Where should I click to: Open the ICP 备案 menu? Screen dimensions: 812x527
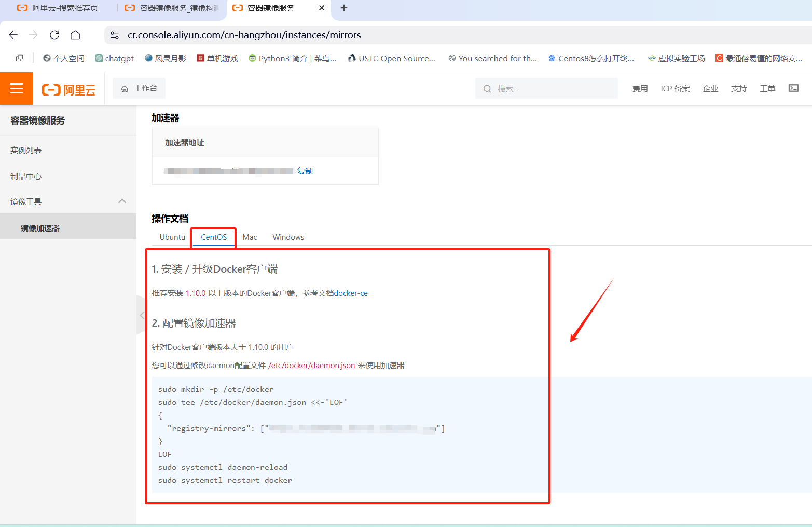pyautogui.click(x=675, y=88)
